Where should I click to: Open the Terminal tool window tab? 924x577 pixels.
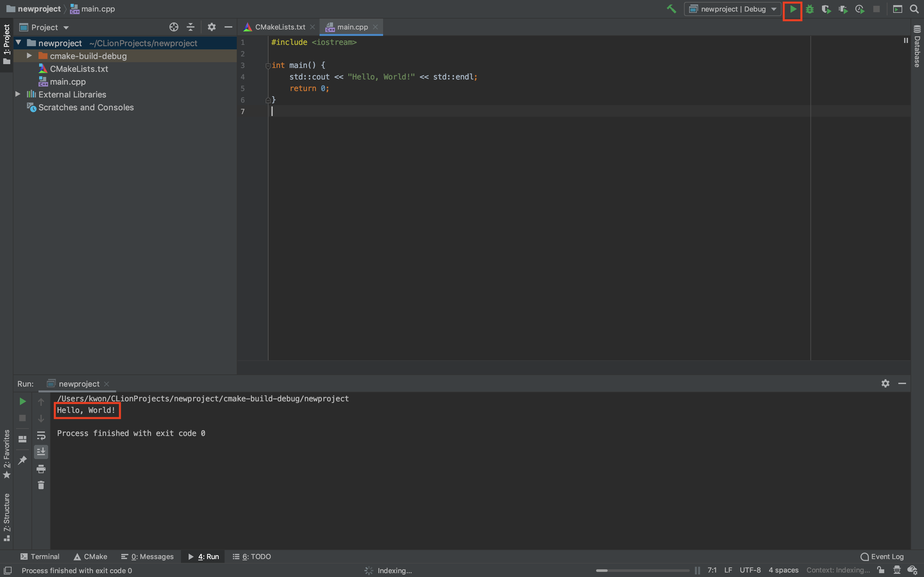pos(40,556)
